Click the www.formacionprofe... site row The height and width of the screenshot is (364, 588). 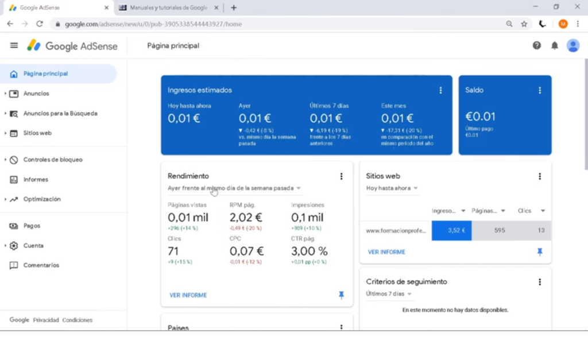396,231
